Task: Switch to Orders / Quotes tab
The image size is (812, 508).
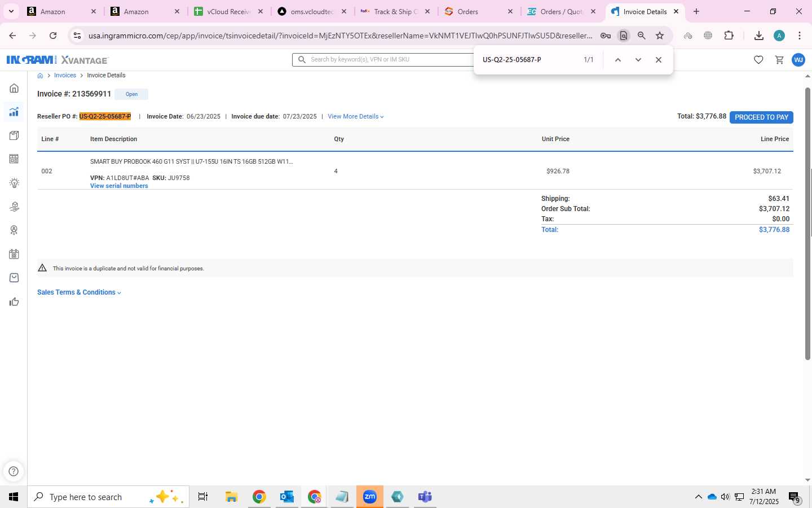Action: 562,11
